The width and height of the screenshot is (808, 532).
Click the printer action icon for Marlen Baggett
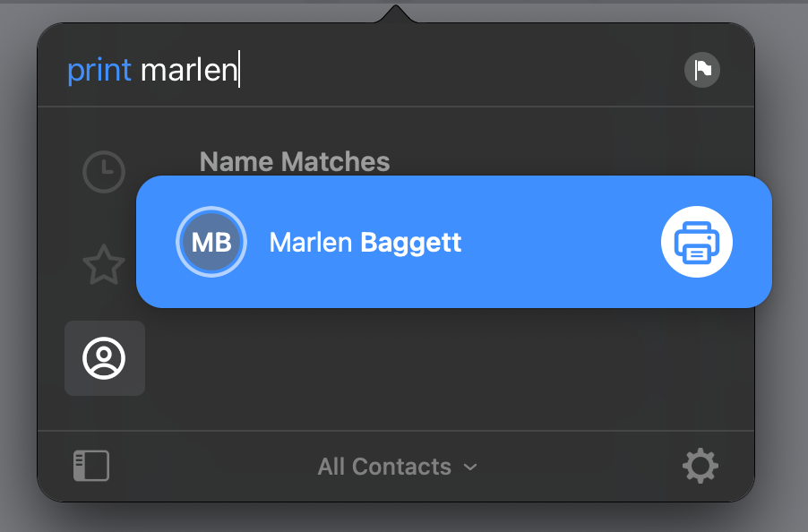[x=697, y=242]
